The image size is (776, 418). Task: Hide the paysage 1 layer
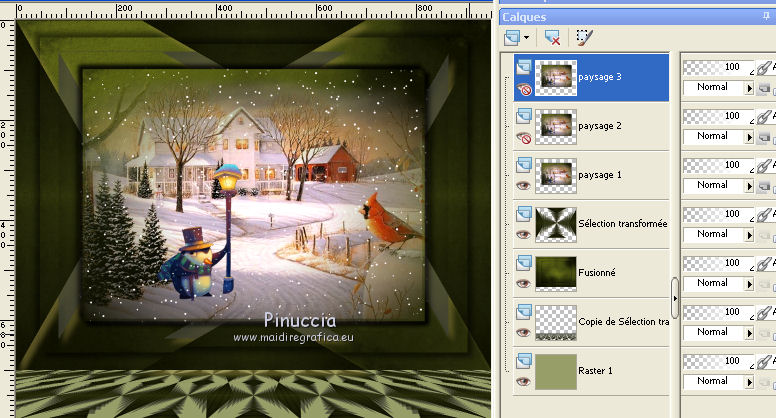click(x=523, y=186)
